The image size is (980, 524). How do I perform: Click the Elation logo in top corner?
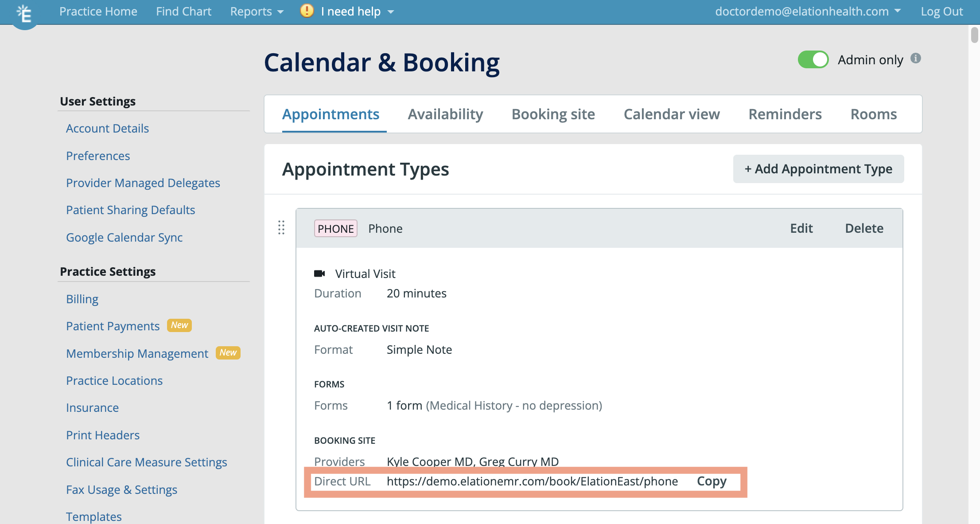[24, 12]
